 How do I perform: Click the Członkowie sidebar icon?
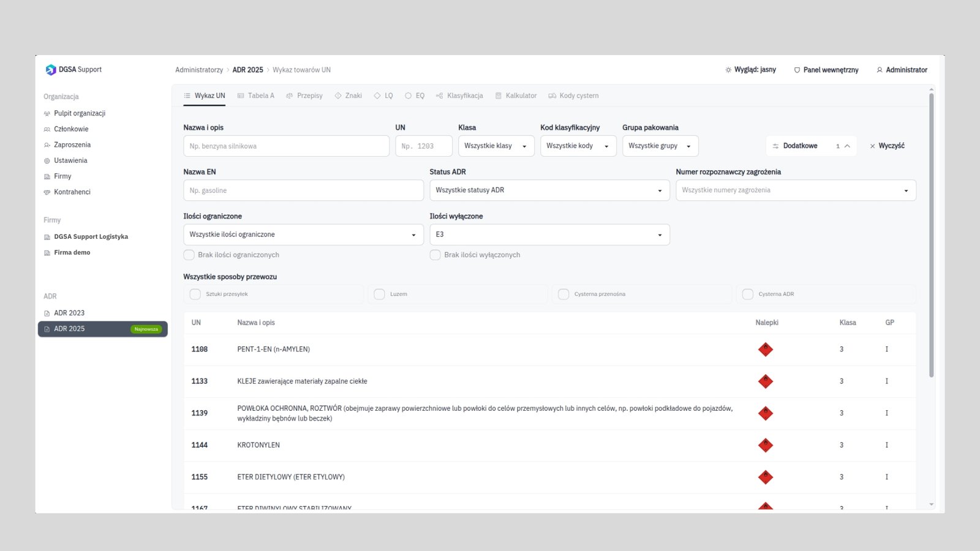point(47,129)
